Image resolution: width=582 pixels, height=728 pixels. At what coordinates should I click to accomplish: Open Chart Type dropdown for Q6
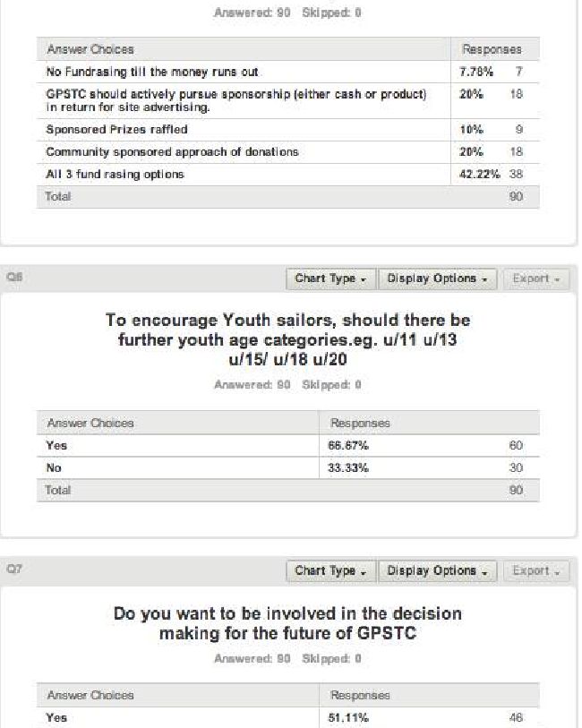point(330,279)
